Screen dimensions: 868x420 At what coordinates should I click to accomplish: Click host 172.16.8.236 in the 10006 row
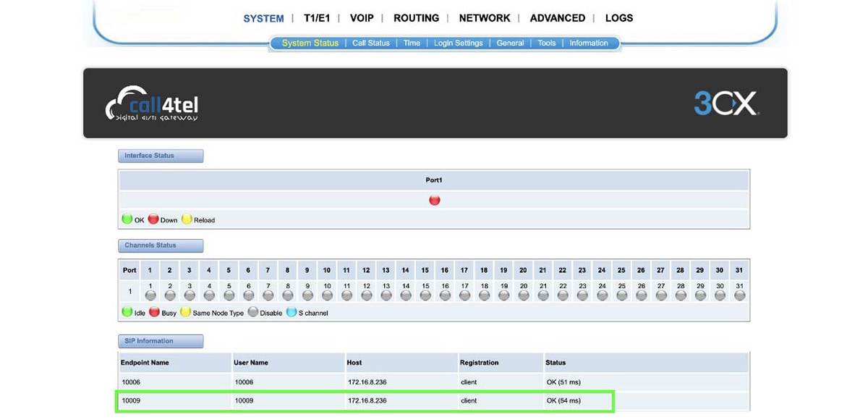[x=367, y=382]
